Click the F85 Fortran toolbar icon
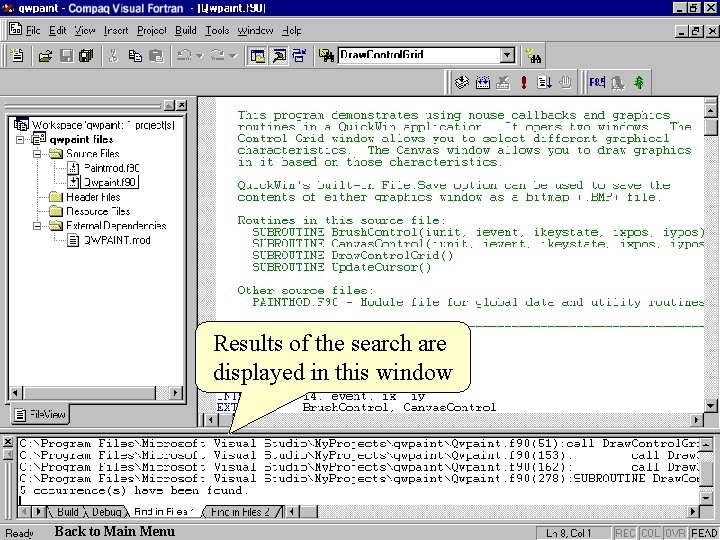Image resolution: width=720 pixels, height=540 pixels. point(597,83)
